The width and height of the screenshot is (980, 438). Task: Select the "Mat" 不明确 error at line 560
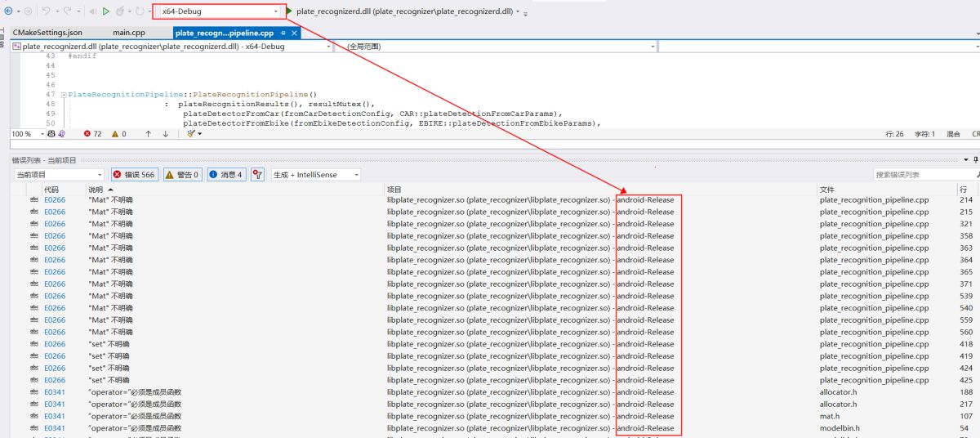point(110,332)
